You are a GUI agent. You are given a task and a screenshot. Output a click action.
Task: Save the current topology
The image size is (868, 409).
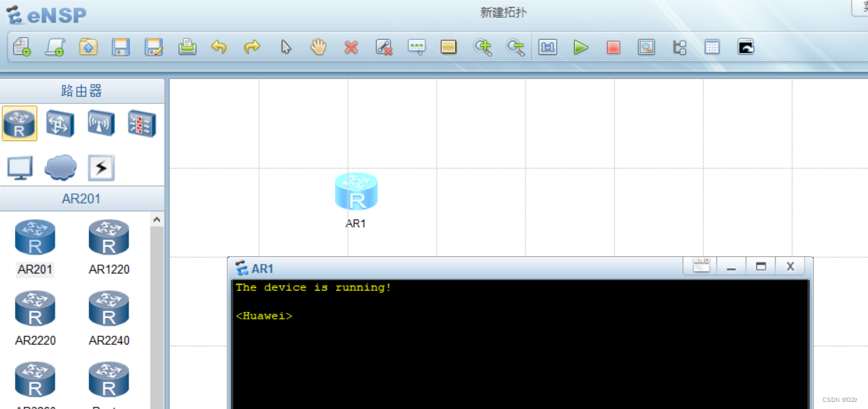click(x=121, y=48)
